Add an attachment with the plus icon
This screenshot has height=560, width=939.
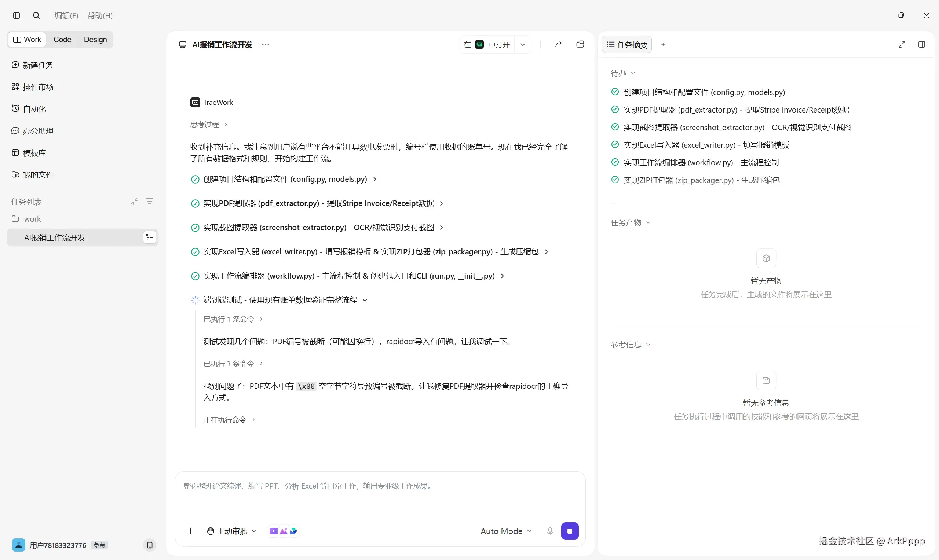point(191,531)
